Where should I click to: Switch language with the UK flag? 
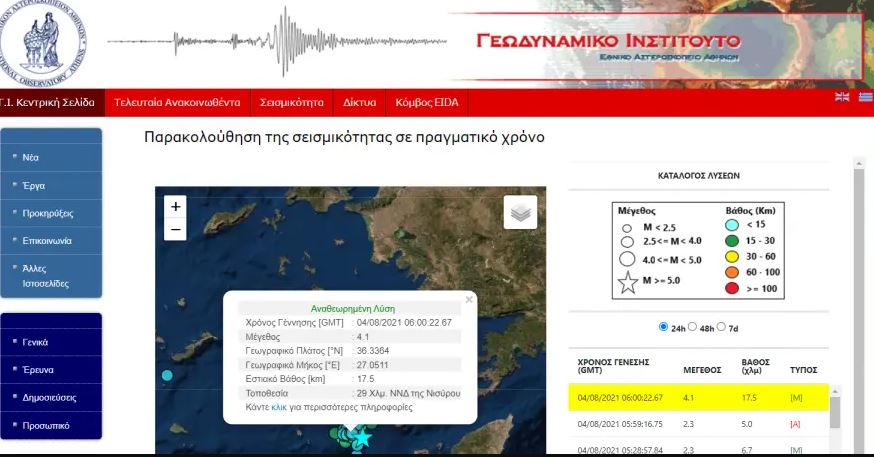842,97
